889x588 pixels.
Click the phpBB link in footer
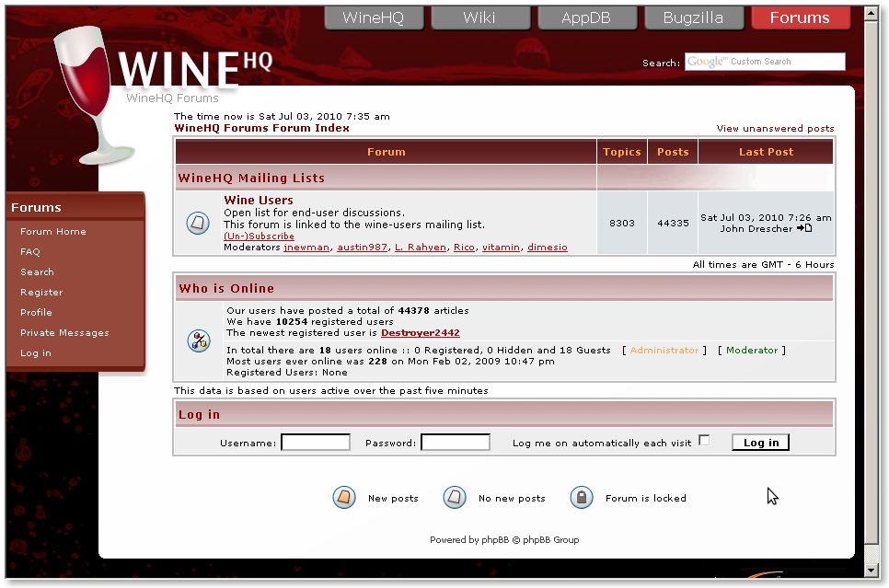[495, 540]
